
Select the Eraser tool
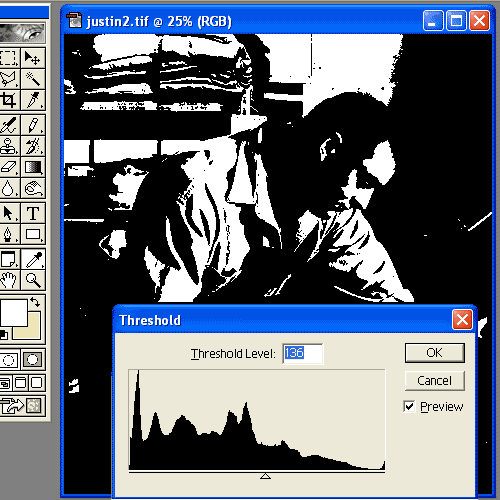coord(9,167)
